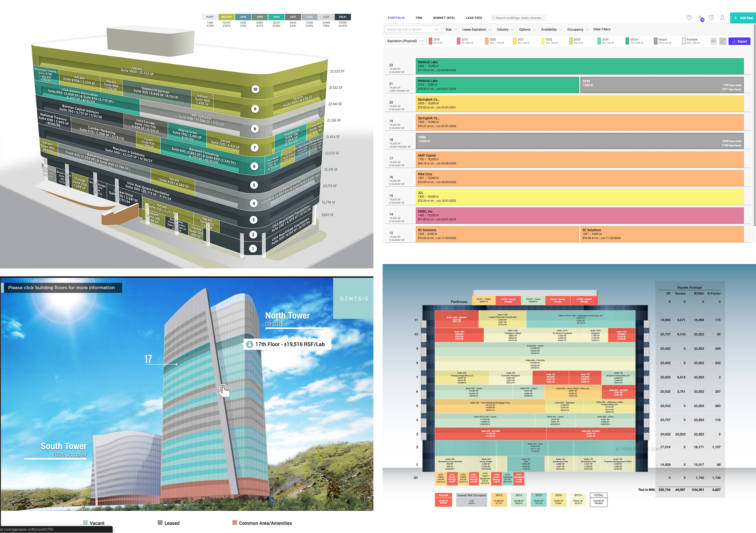Click floor 6 circle marker on building
This screenshot has height=533, width=756.
click(254, 166)
